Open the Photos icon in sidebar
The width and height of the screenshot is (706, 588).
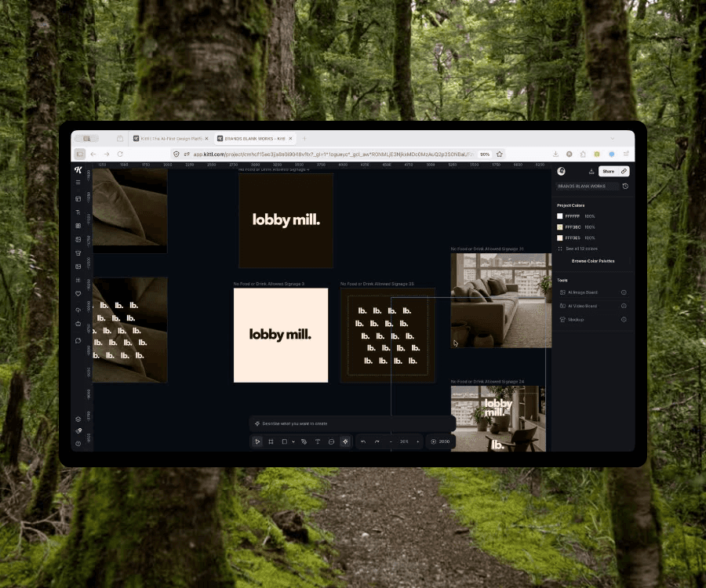point(78,267)
